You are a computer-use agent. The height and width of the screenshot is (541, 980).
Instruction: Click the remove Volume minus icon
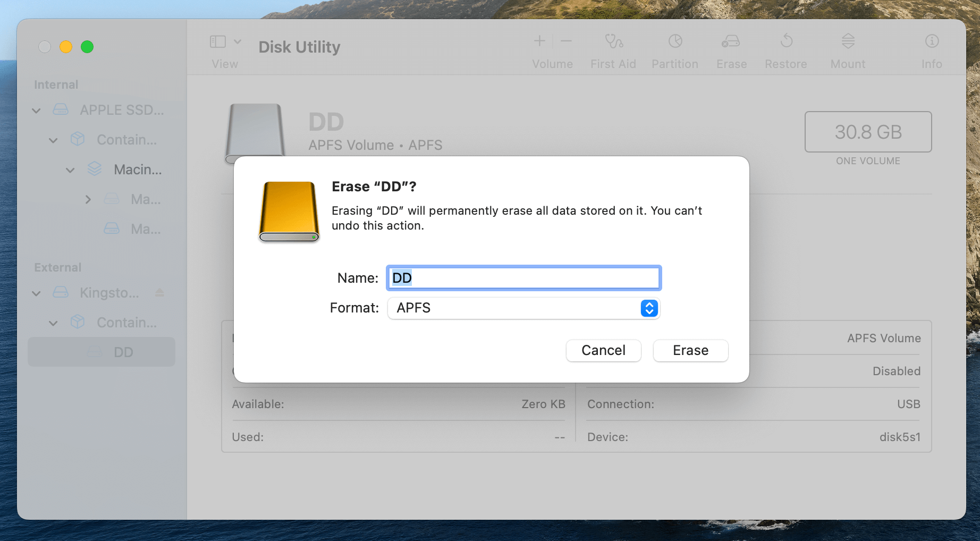pyautogui.click(x=565, y=41)
